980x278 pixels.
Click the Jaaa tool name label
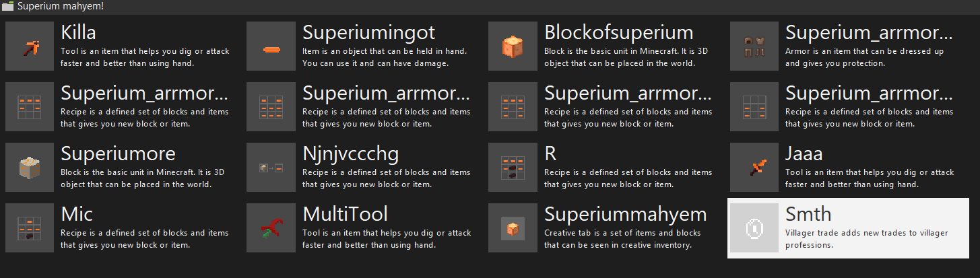804,153
